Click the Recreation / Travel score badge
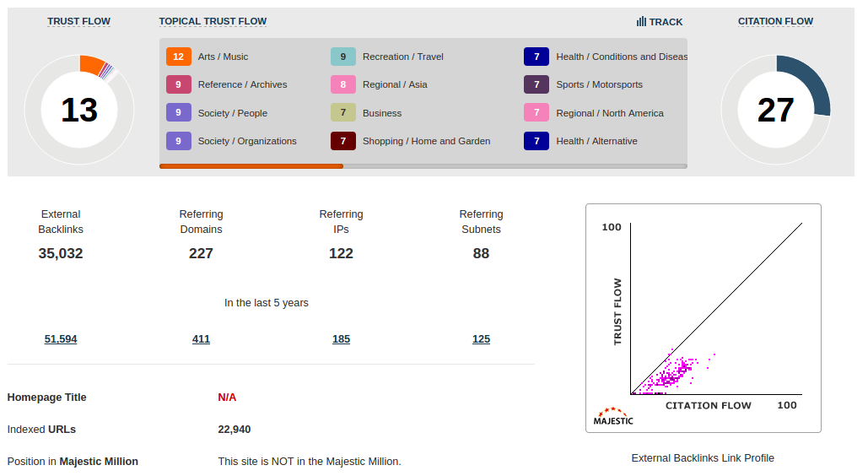The width and height of the screenshot is (868, 476). tap(343, 57)
